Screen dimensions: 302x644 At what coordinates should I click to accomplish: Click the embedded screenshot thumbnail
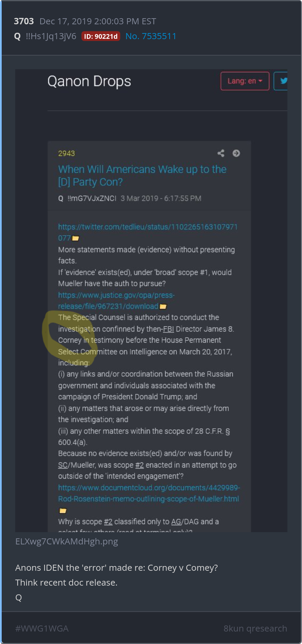[151, 301]
